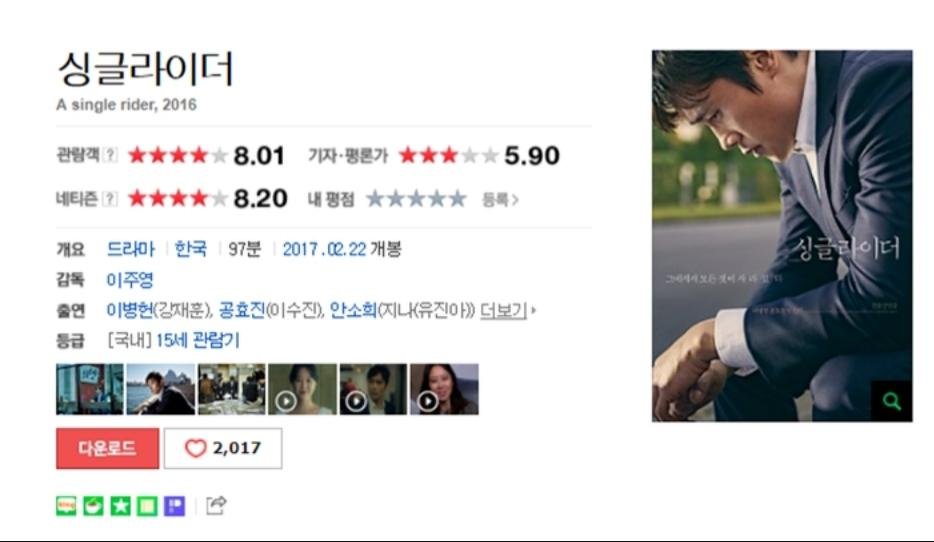
Task: Open help icon next to 네티즌
Action: tap(110, 198)
